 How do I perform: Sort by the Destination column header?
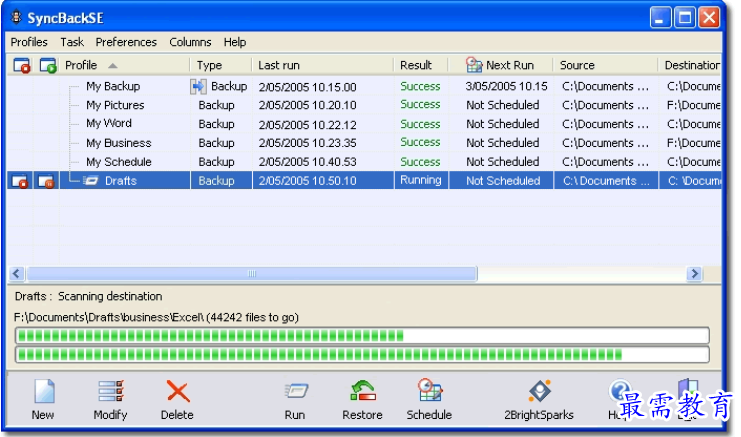tap(692, 65)
